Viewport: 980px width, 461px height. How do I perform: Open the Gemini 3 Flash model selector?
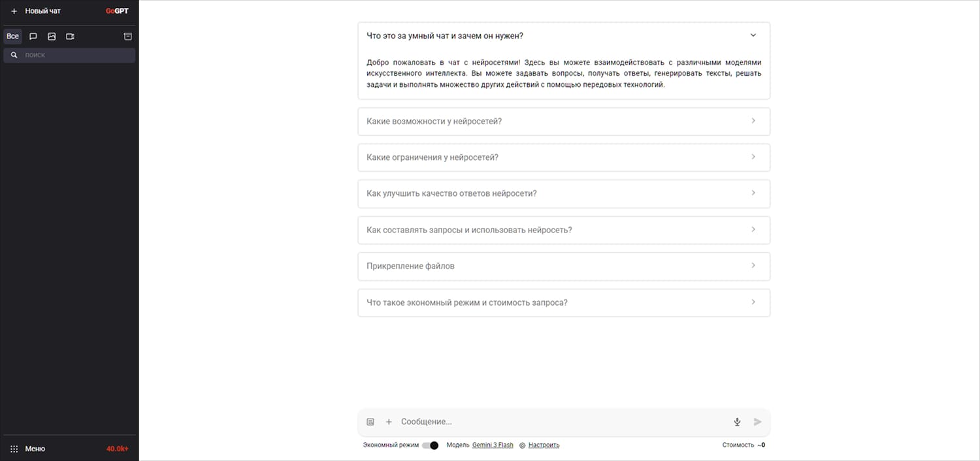point(493,445)
